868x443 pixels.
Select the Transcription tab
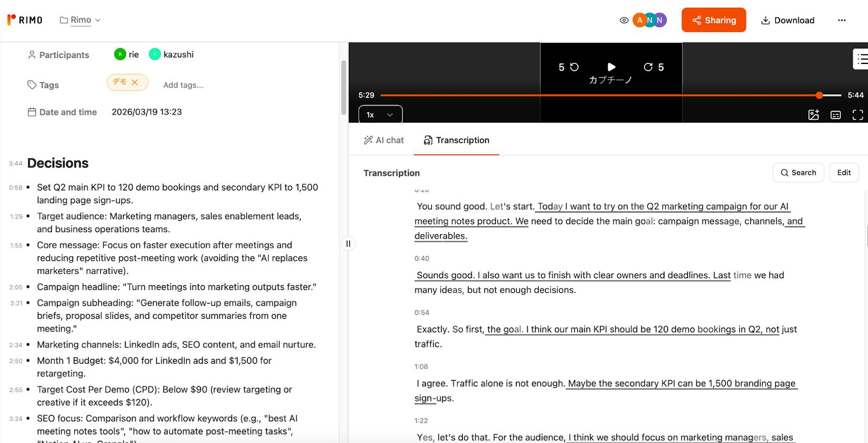(456, 140)
